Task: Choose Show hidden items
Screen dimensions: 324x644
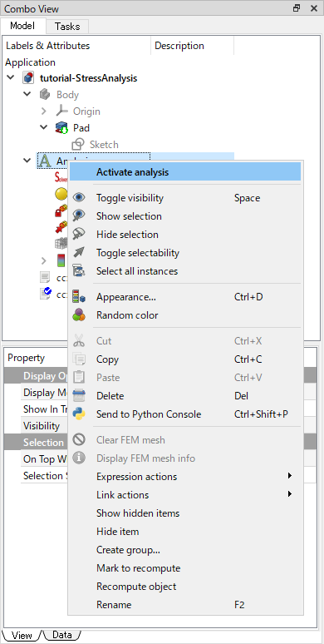Action: [185, 513]
